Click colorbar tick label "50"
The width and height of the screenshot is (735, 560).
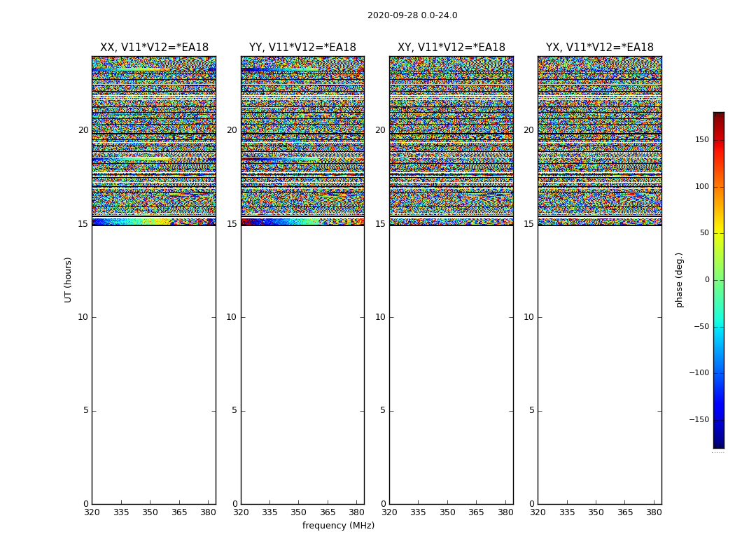[x=704, y=233]
